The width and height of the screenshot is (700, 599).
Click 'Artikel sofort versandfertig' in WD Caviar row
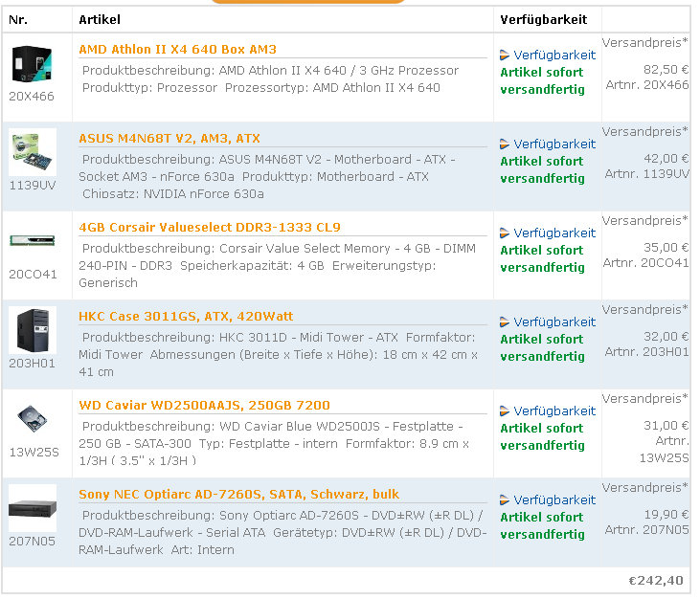(x=542, y=437)
